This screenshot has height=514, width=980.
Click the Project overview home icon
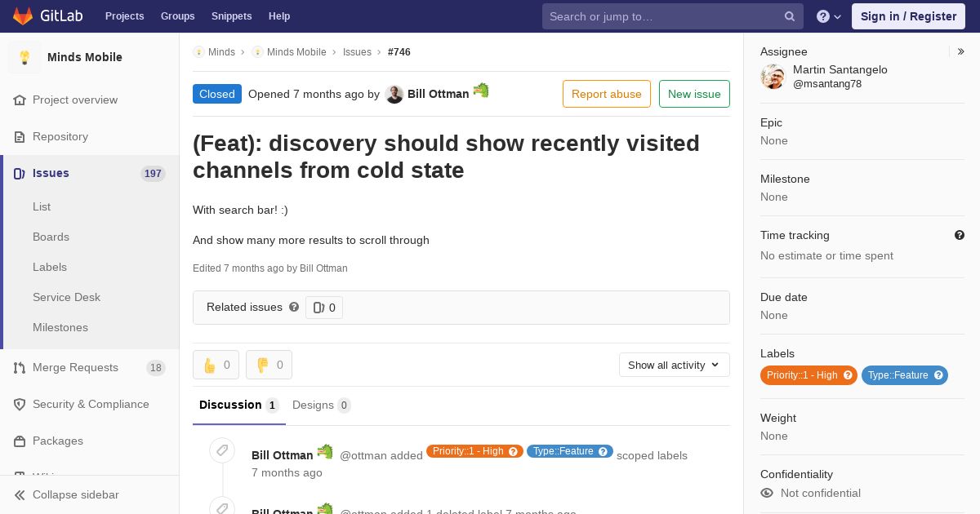(x=20, y=100)
